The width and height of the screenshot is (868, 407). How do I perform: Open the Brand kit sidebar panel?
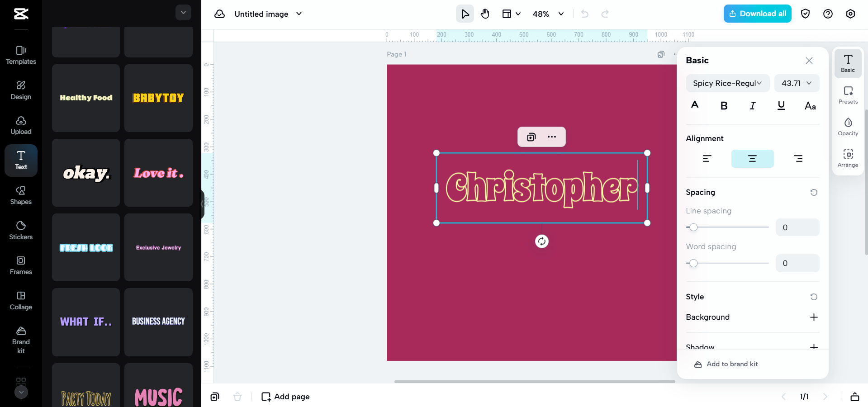pyautogui.click(x=21, y=340)
